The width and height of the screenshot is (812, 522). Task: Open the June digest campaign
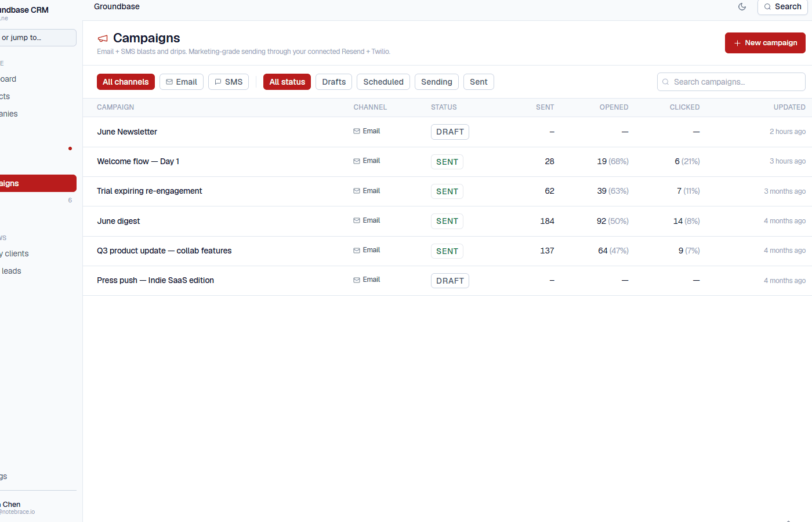coord(118,221)
